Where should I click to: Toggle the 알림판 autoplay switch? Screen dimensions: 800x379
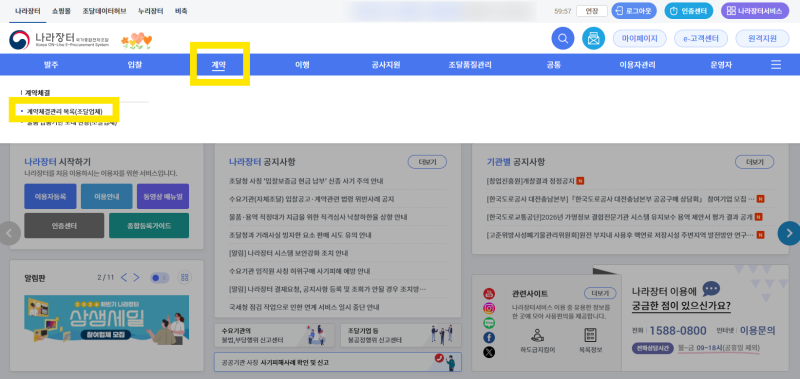[x=159, y=277]
